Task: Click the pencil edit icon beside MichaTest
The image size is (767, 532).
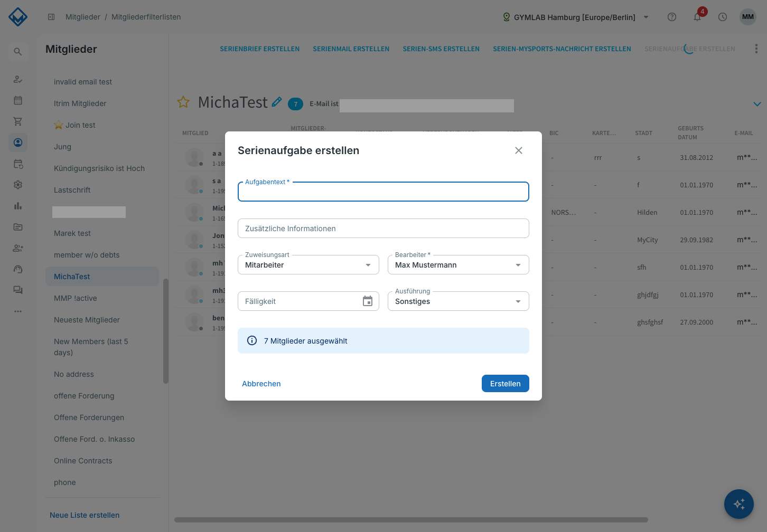Action: pos(277,102)
